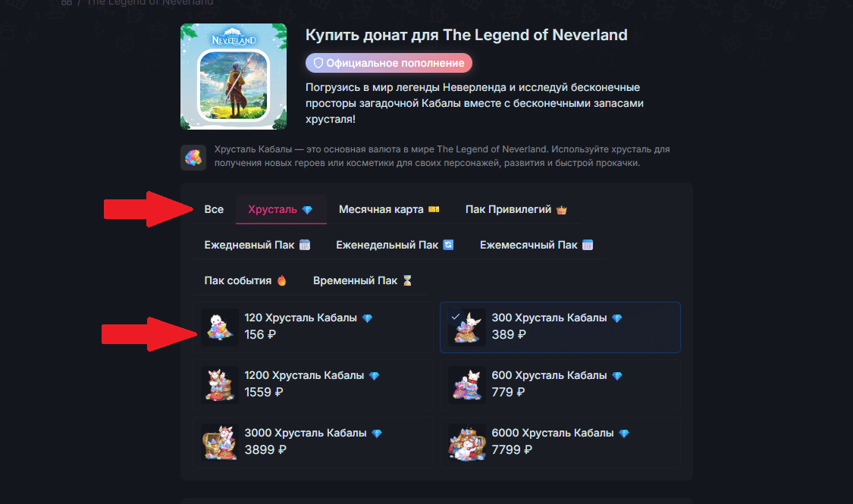Click the 600 Хрусталь Кабалы pack icon
Image resolution: width=853 pixels, height=504 pixels.
click(x=467, y=384)
